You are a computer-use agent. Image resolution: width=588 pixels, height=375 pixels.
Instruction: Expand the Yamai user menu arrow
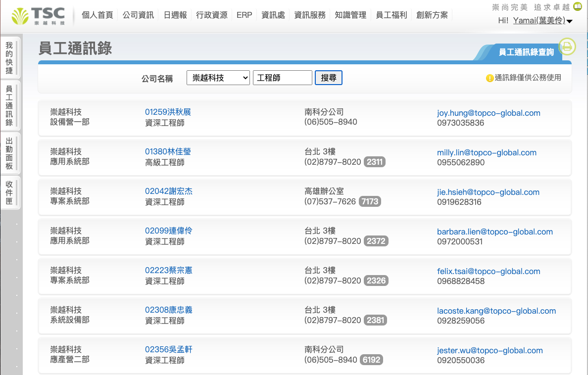point(569,21)
